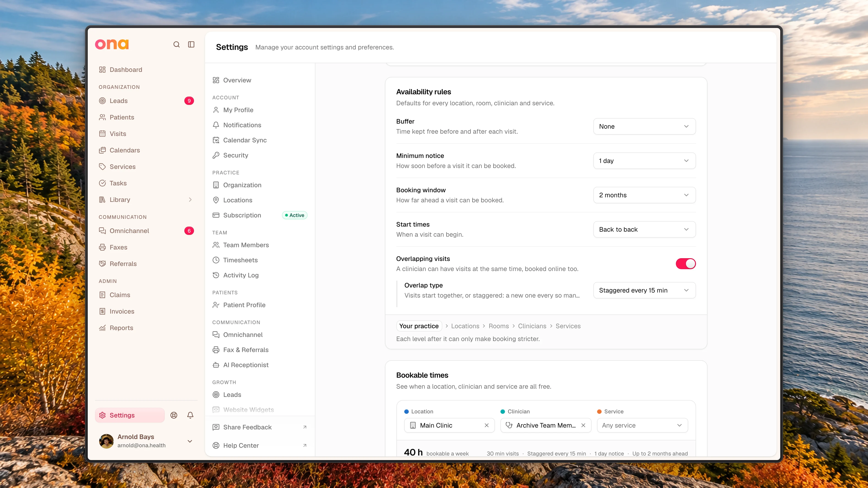Open Reports in Admin section
The image size is (868, 488).
point(146,328)
